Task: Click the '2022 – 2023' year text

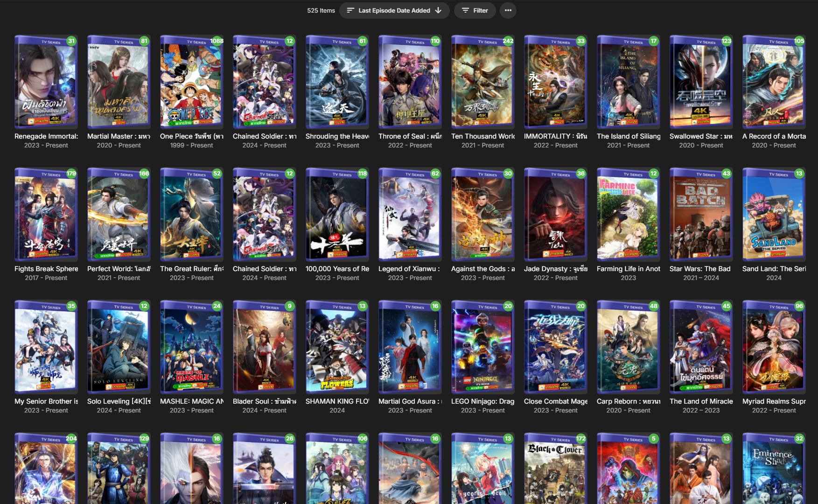Action: tap(701, 411)
